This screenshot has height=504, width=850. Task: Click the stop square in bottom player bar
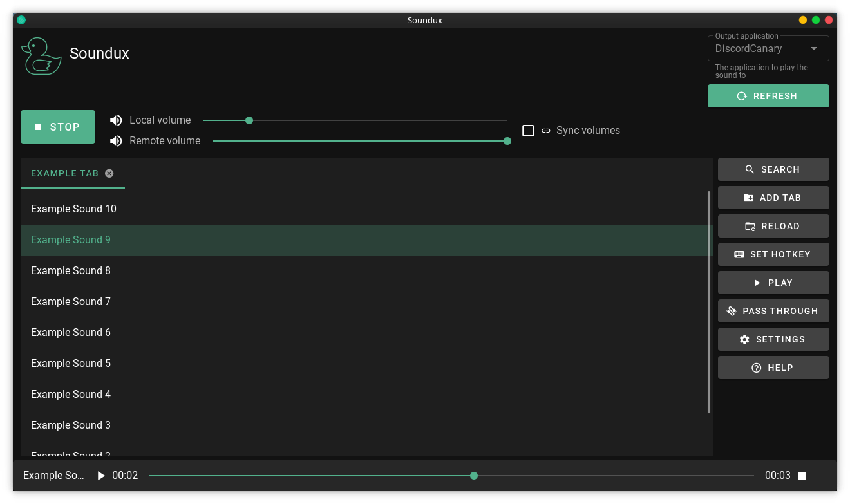click(802, 476)
